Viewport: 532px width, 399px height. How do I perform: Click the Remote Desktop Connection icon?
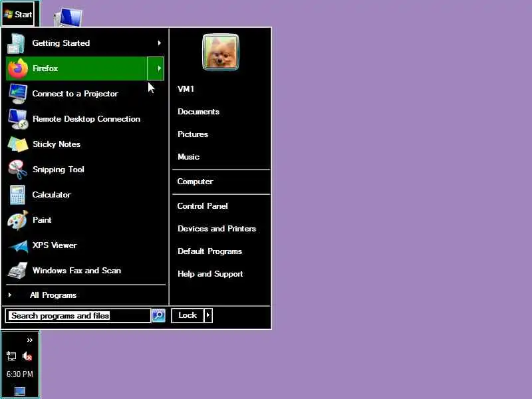tap(18, 119)
